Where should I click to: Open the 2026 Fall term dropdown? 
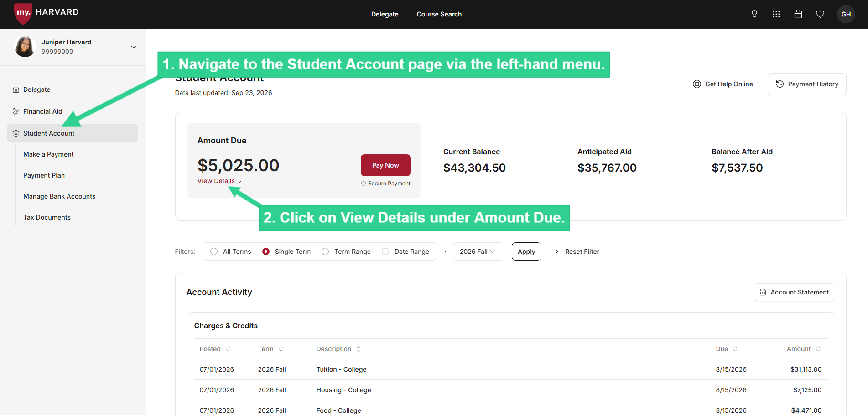coord(479,252)
